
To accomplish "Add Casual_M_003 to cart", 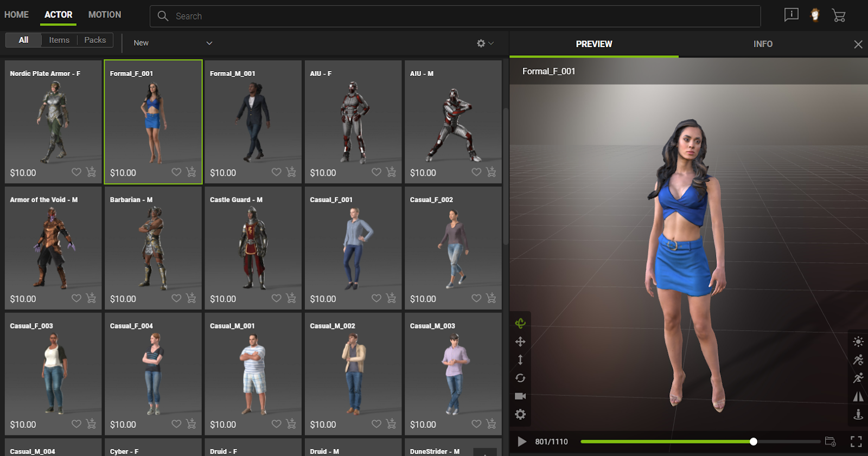I will [491, 423].
